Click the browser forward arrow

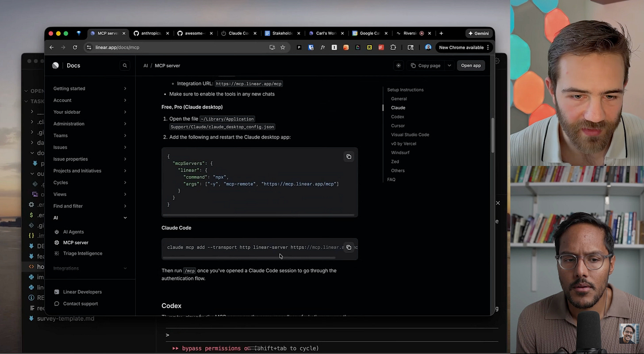(x=63, y=47)
